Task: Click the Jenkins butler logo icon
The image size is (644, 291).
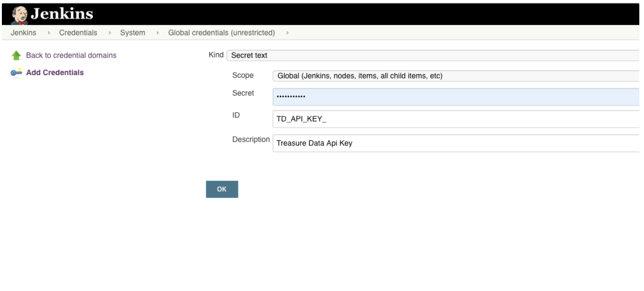Action: [x=19, y=14]
